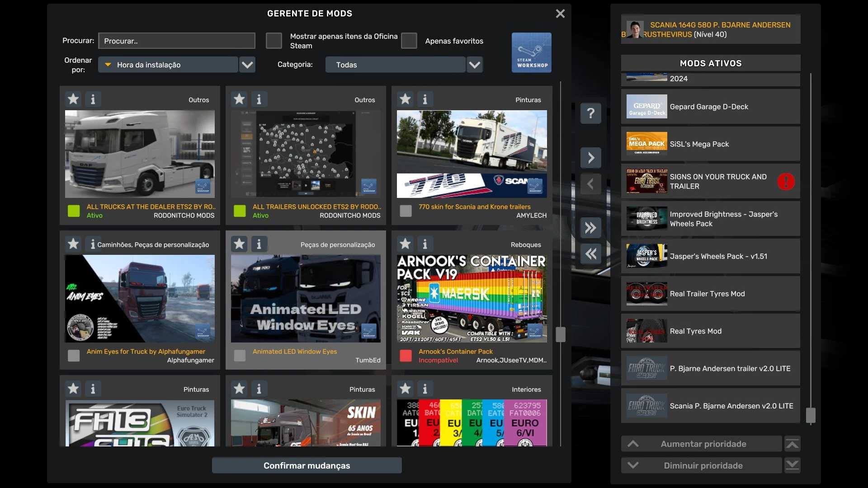Click Confirmar mudanças button
Image resolution: width=868 pixels, height=488 pixels.
307,465
